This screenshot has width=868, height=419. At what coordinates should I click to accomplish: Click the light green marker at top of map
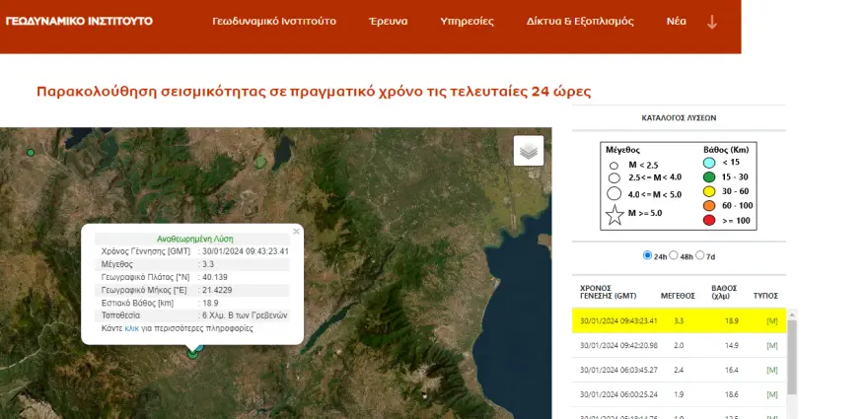tap(260, 160)
